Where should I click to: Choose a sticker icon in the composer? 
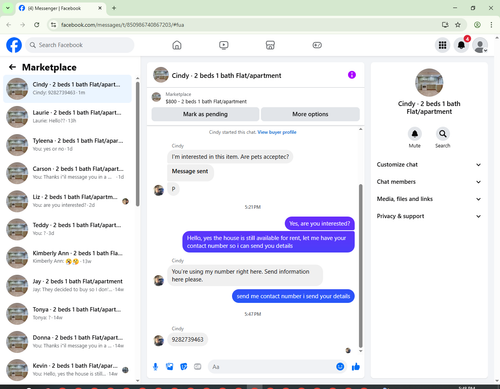184,367
